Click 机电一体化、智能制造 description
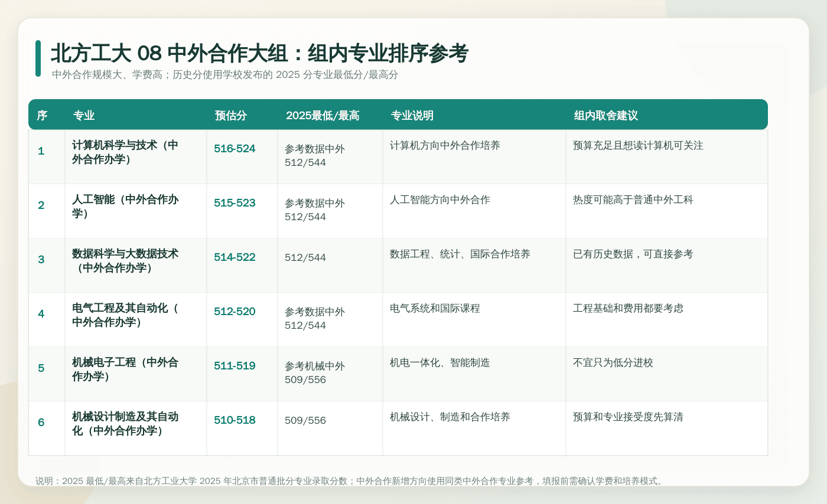Viewport: 827px width, 504px height. 440,362
